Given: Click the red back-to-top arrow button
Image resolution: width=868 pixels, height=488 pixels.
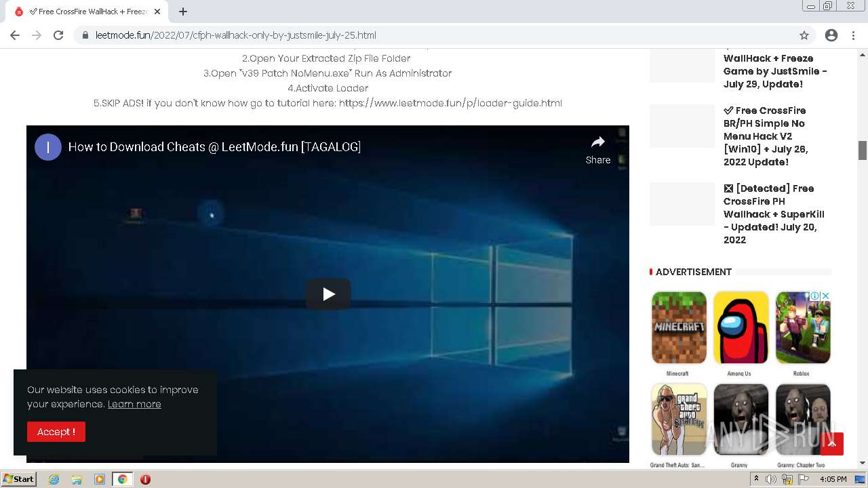Looking at the screenshot, I should (832, 444).
